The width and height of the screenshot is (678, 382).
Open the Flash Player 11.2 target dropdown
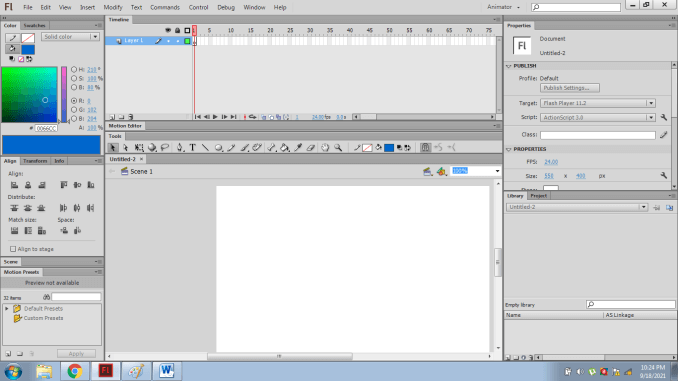tap(598, 103)
